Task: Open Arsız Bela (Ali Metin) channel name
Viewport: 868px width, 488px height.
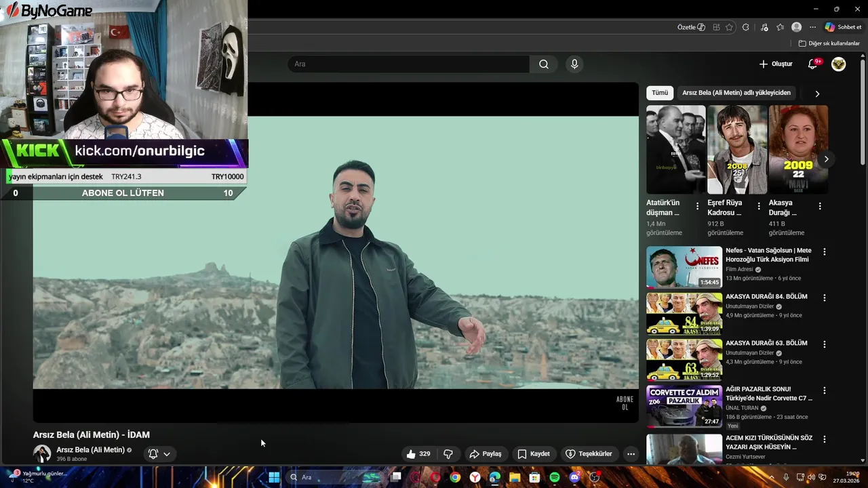Action: (x=91, y=450)
